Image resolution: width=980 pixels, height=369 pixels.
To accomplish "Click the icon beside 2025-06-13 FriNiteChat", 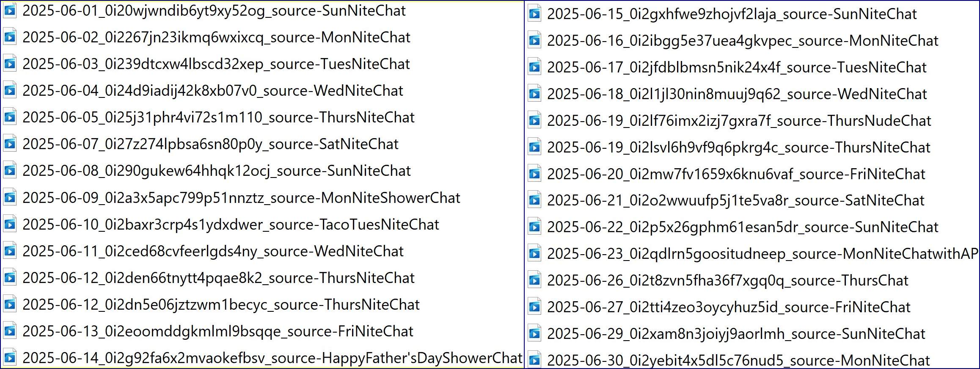I will [10, 331].
